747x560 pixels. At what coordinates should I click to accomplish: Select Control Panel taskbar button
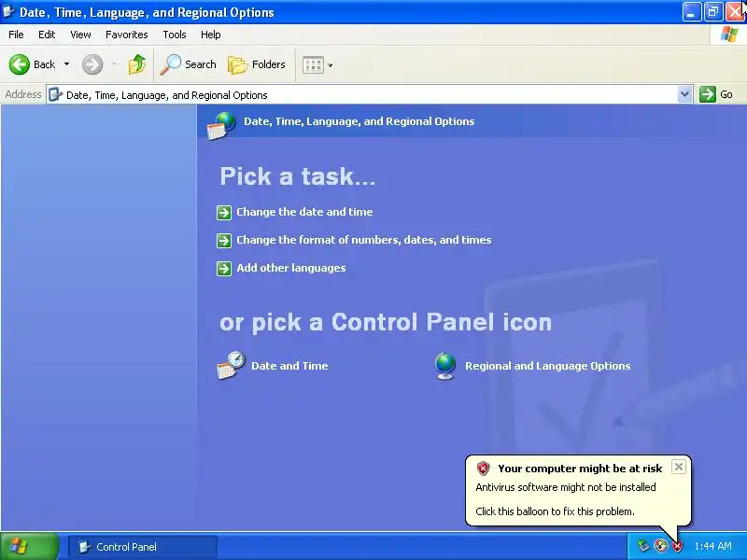143,547
